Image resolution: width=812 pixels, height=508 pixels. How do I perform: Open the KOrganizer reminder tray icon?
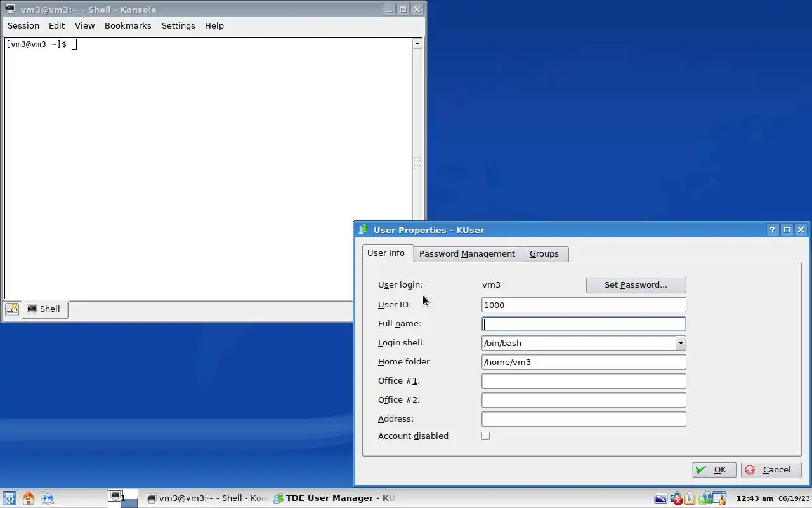click(x=719, y=498)
